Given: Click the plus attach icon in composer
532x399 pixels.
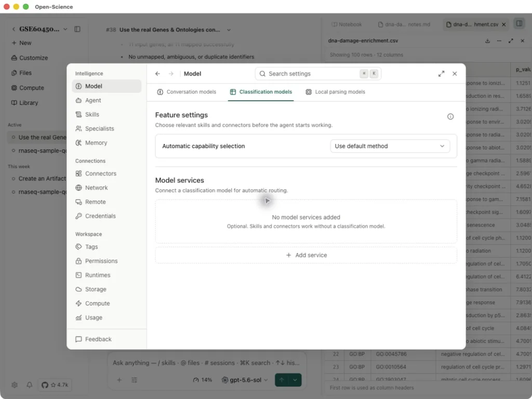Looking at the screenshot, I should click(x=119, y=380).
